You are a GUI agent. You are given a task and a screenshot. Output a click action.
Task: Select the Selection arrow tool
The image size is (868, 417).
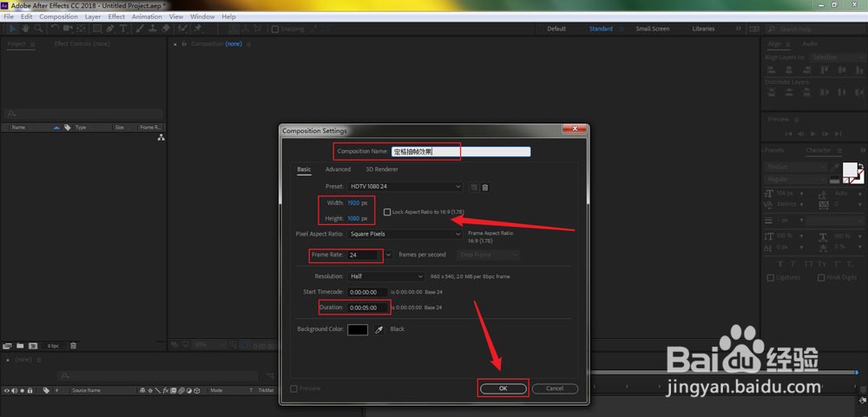13,29
